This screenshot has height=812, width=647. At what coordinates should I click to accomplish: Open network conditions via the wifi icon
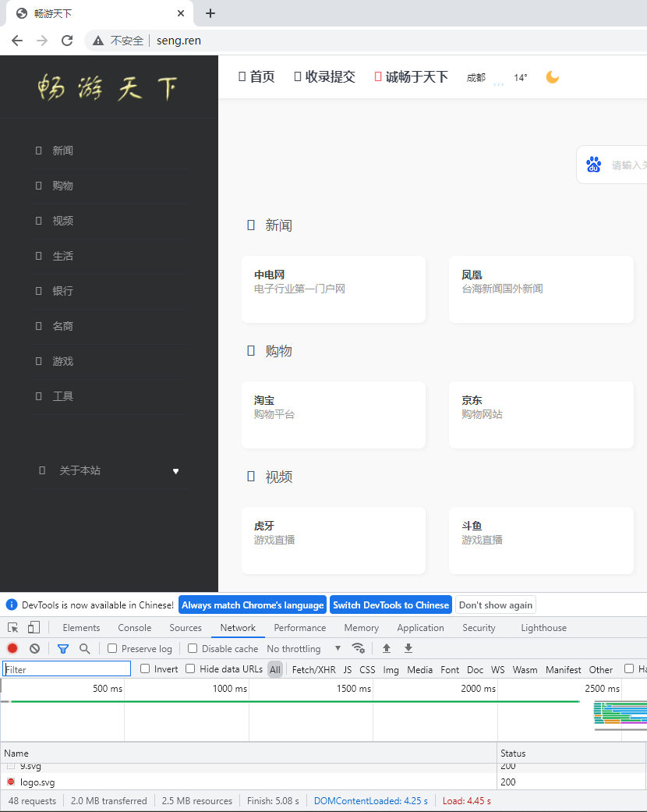click(359, 648)
